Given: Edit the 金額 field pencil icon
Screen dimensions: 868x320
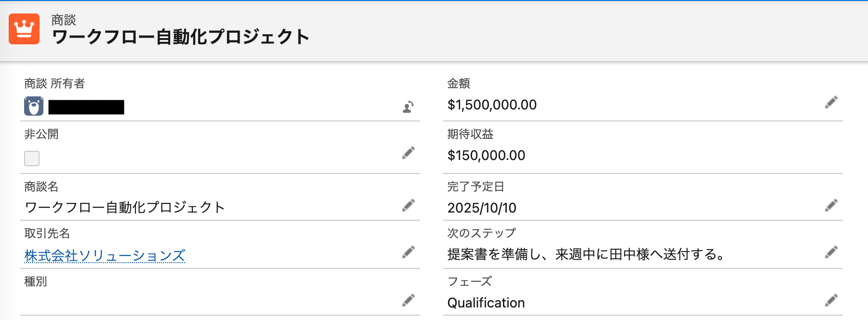Looking at the screenshot, I should click(x=831, y=102).
